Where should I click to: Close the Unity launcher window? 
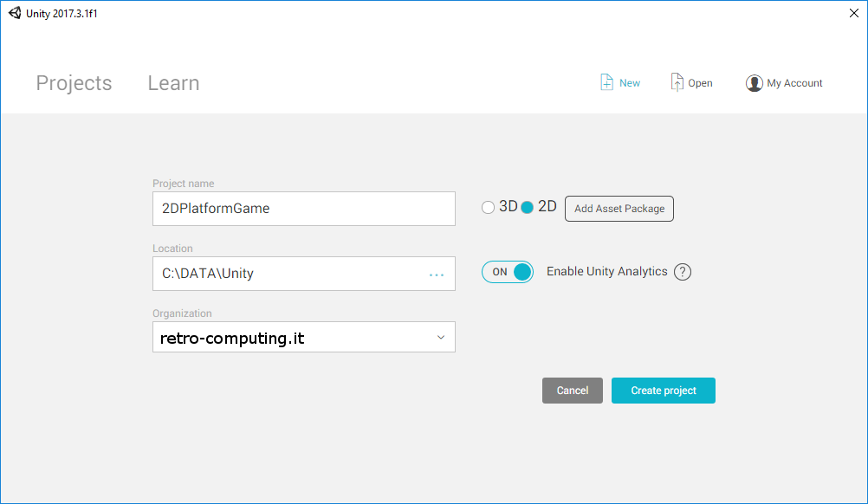coord(853,13)
